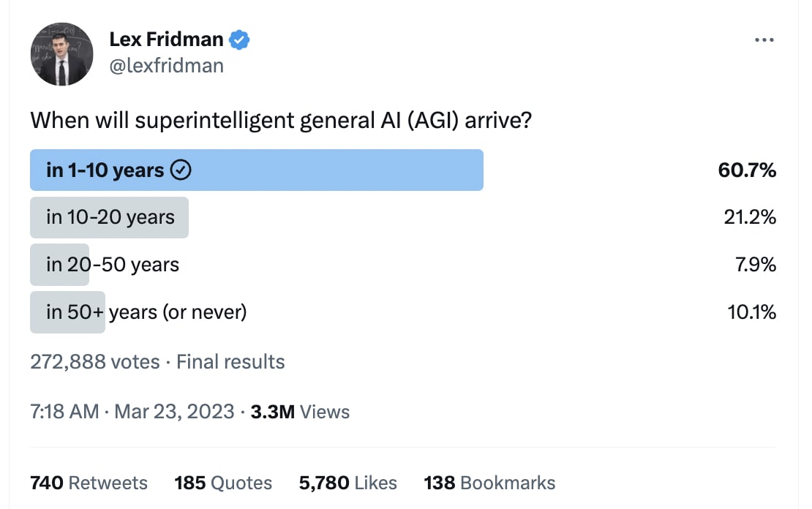Open the Lex Fridman display name link
This screenshot has height=509, width=812.
[167, 40]
